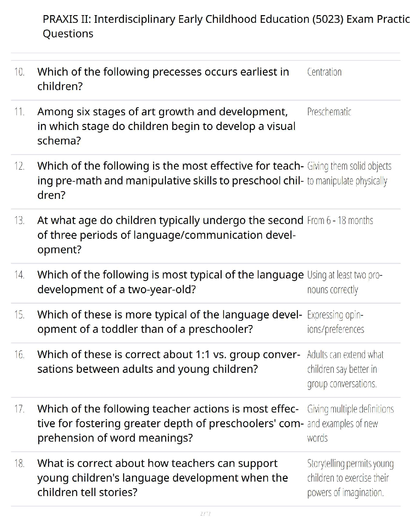Select question 13 about language periods
The image size is (411, 532).
[x=170, y=235]
